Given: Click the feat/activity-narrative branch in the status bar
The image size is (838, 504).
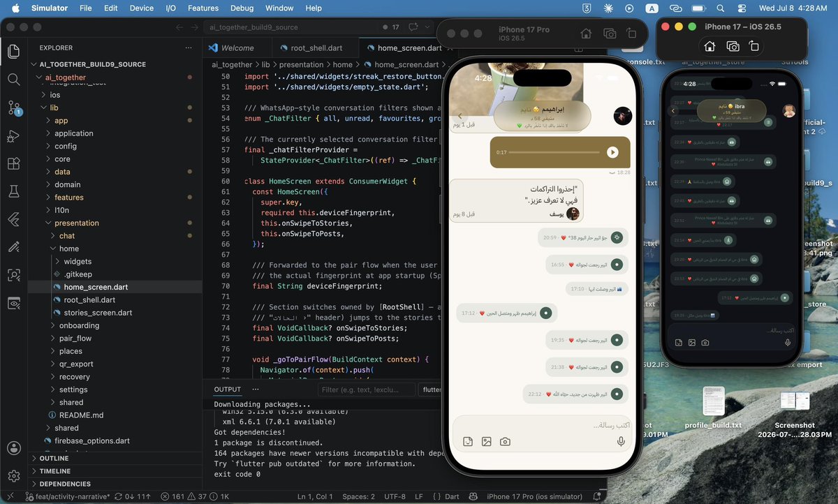Looking at the screenshot, I should point(67,496).
